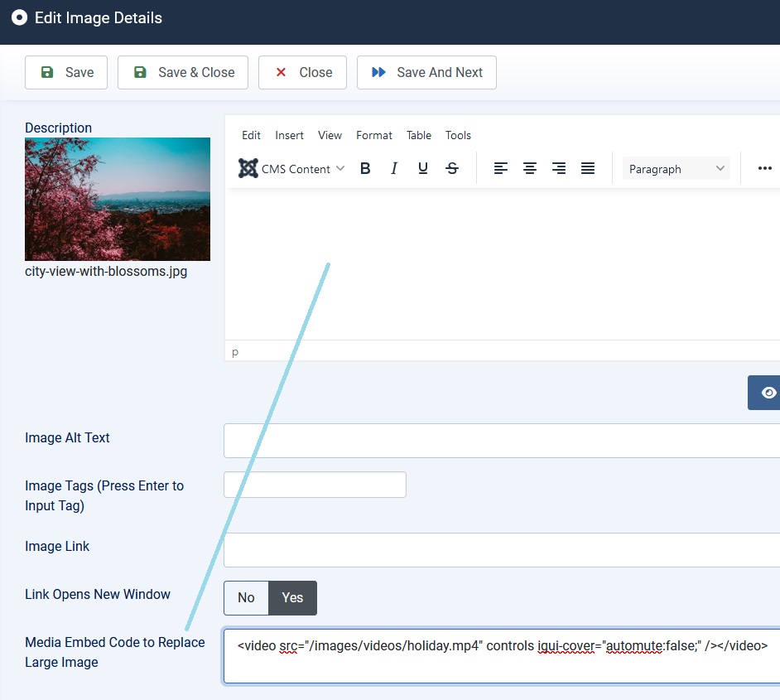Open the Format menu in editor
The image size is (780, 700).
click(374, 135)
